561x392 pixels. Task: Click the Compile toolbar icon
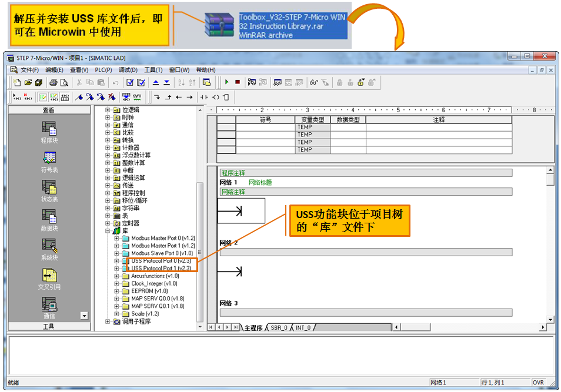click(130, 83)
